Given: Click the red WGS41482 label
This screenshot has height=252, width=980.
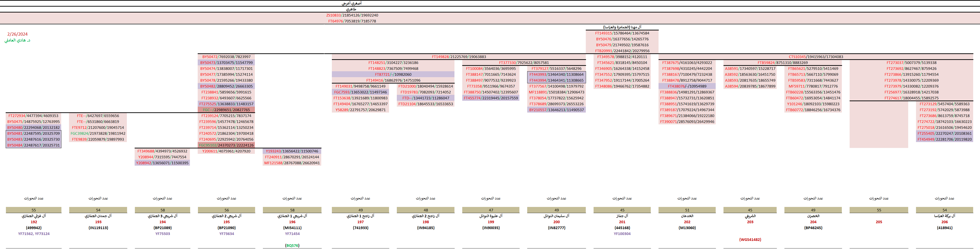Looking at the screenshot, I should [750, 239].
